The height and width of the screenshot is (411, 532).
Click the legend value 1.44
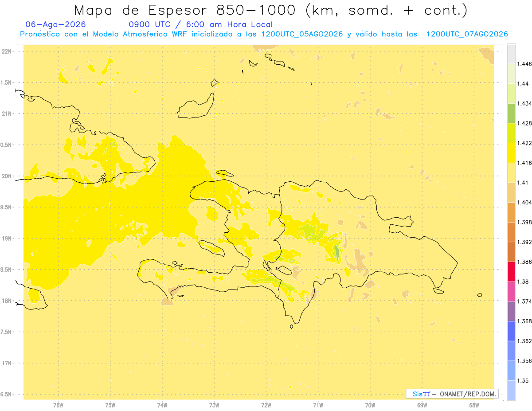523,84
